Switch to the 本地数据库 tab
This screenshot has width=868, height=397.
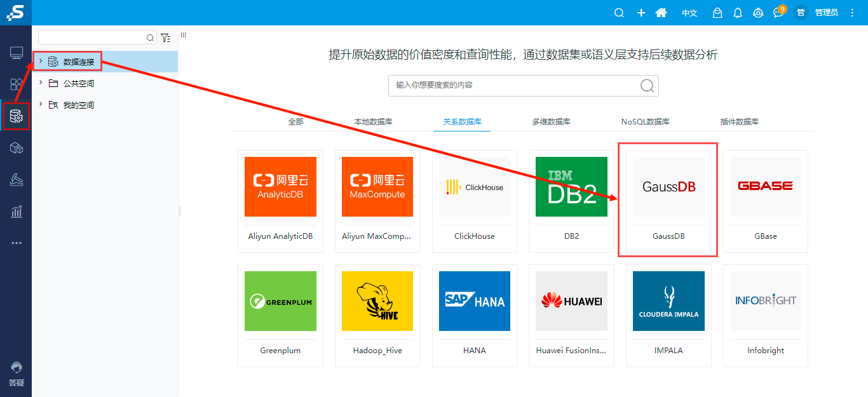click(373, 121)
